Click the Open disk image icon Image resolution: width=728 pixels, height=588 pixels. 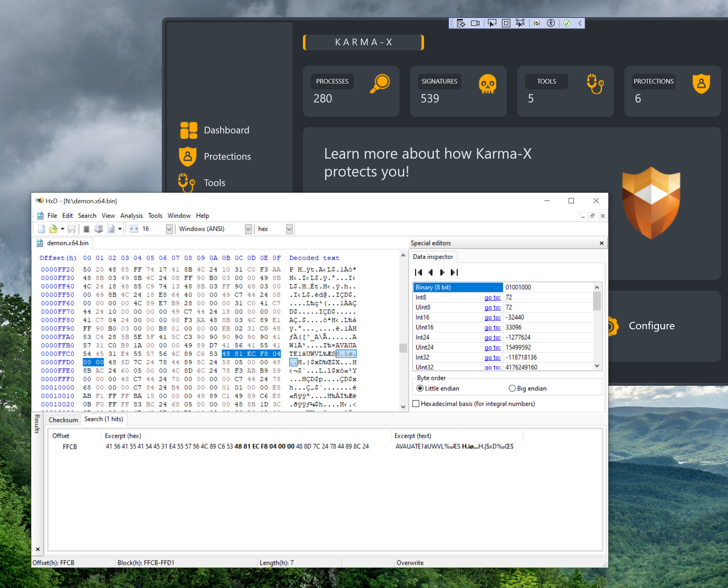[x=111, y=229]
